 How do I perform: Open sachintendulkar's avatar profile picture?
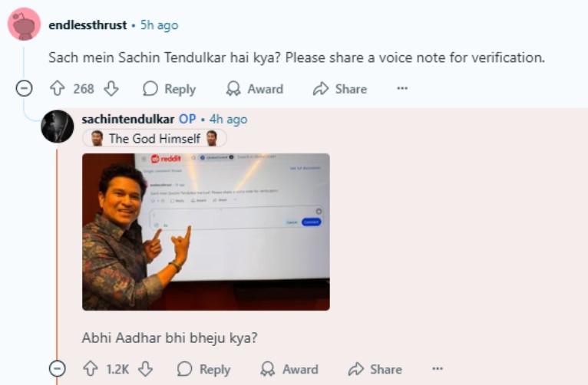click(58, 126)
